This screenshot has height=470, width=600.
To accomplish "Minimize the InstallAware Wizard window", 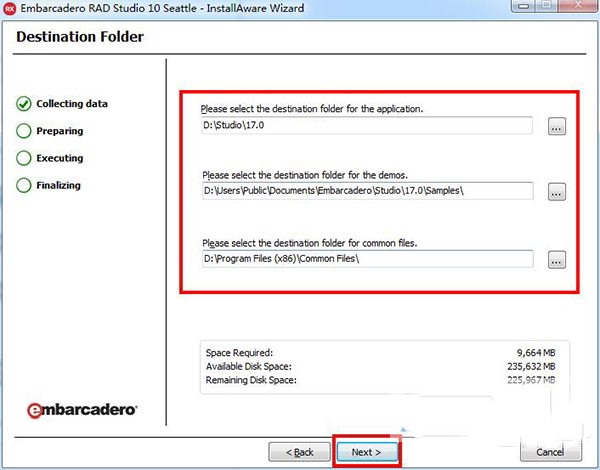I will [x=525, y=6].
